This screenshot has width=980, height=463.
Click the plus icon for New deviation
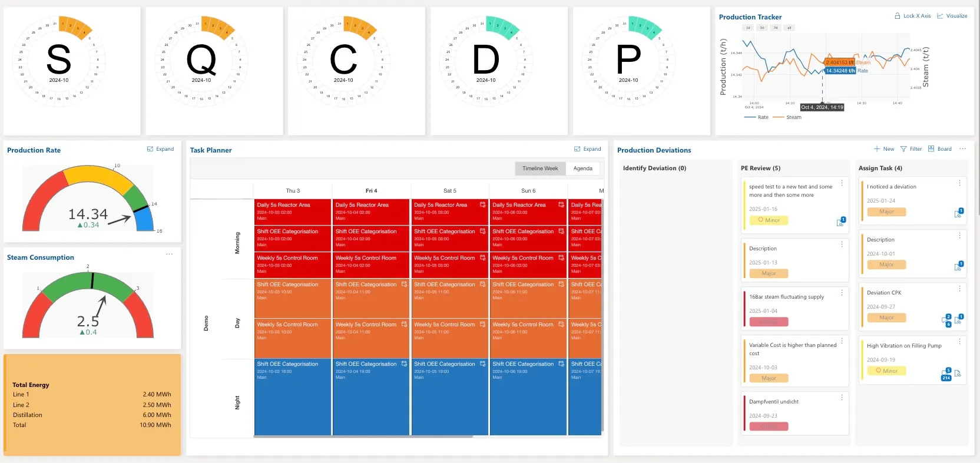877,149
